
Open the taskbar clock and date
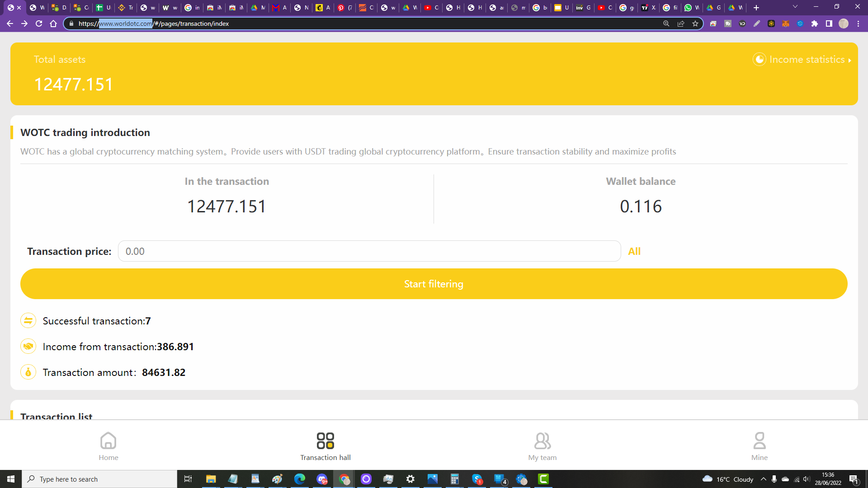point(828,479)
